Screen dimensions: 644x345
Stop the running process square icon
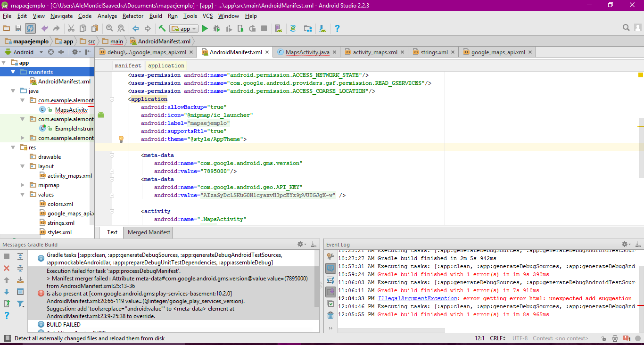(264, 29)
